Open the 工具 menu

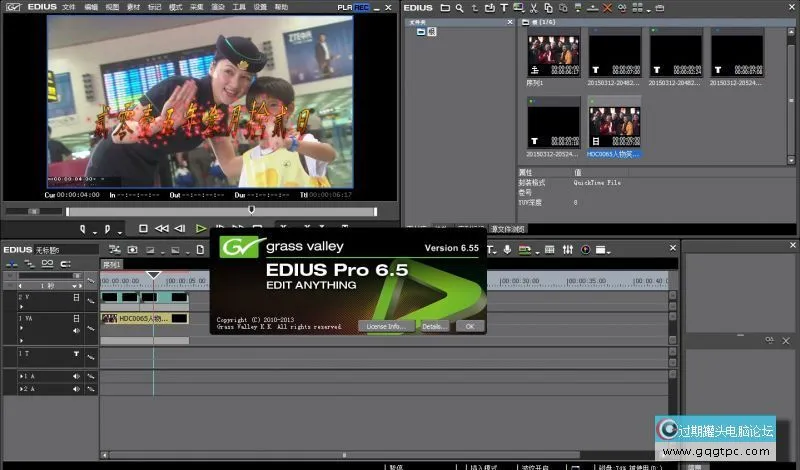tap(239, 7)
